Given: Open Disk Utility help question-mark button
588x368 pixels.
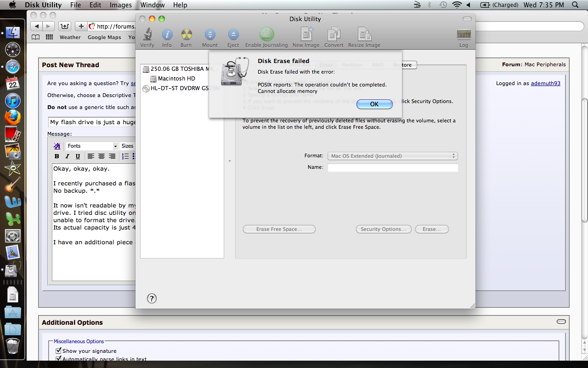Looking at the screenshot, I should (x=152, y=298).
